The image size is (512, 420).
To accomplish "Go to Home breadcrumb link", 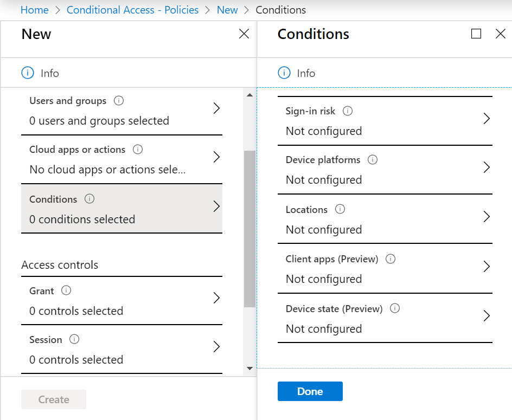I will [x=35, y=10].
